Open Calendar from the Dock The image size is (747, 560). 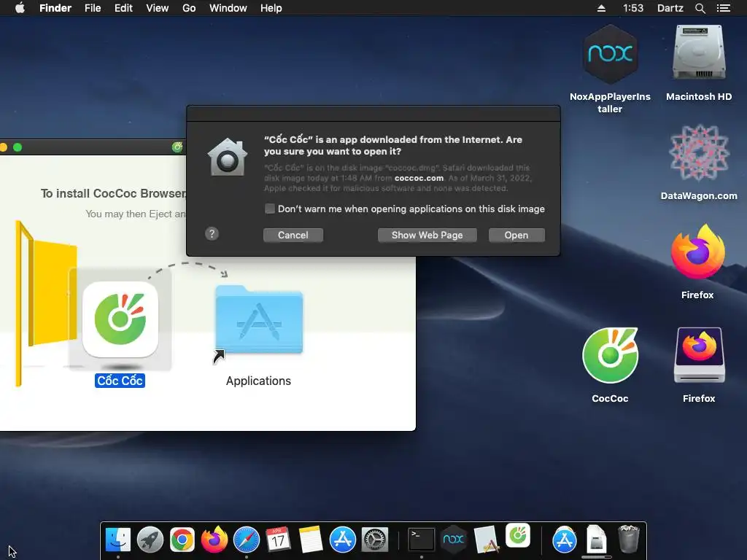click(x=278, y=540)
